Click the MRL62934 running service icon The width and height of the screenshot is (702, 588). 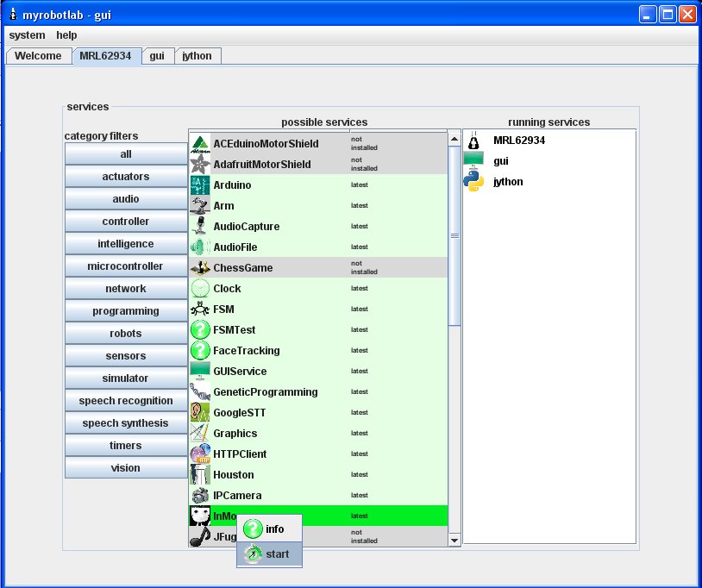pyautogui.click(x=473, y=141)
